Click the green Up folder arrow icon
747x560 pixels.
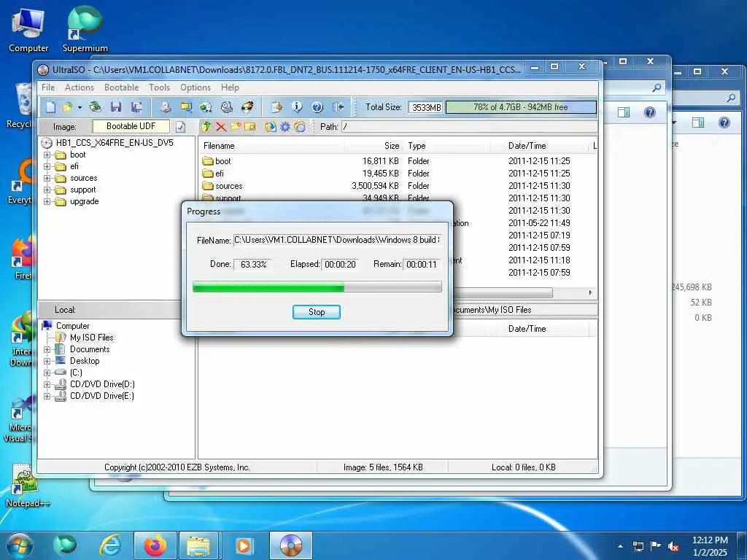tap(206, 127)
